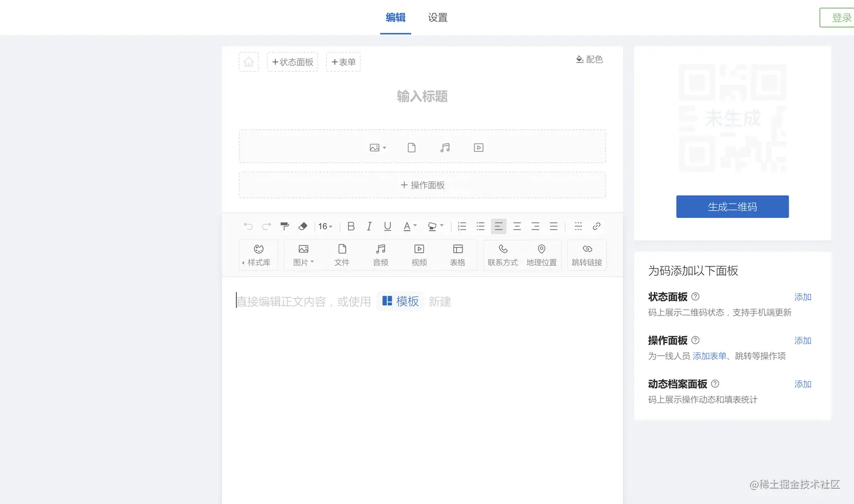Insert numbered list
The image size is (854, 504).
coord(462,226)
